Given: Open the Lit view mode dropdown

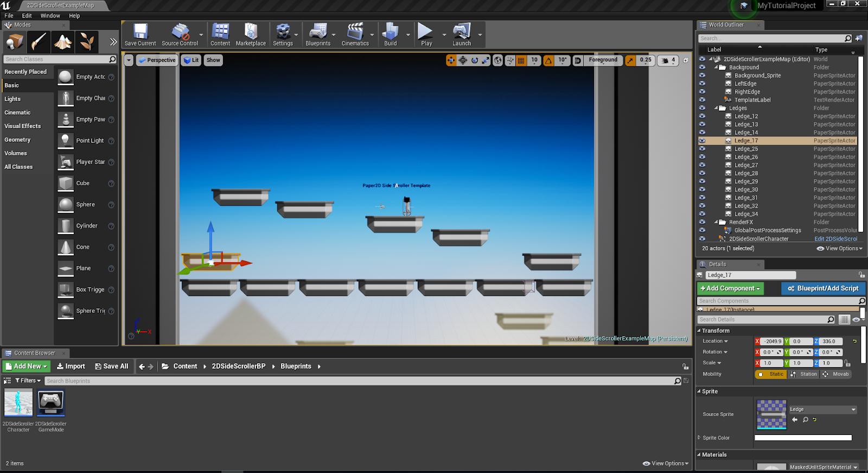Looking at the screenshot, I should pos(192,60).
